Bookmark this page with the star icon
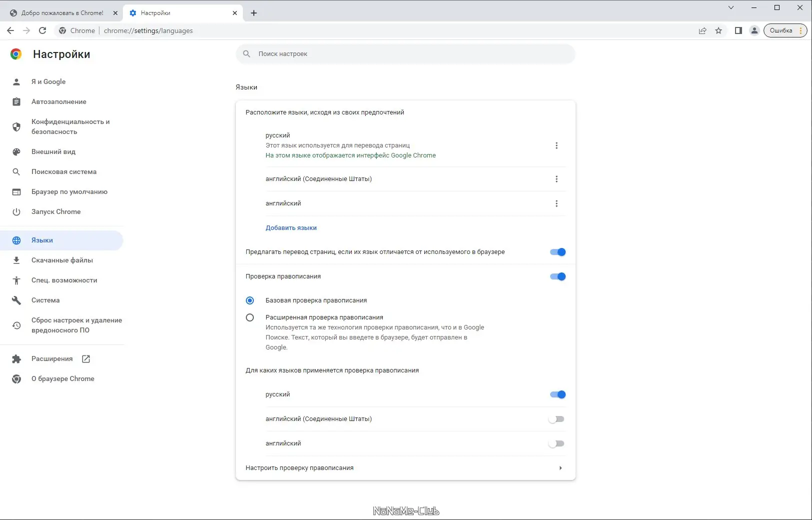This screenshot has height=520, width=812. click(719, 30)
